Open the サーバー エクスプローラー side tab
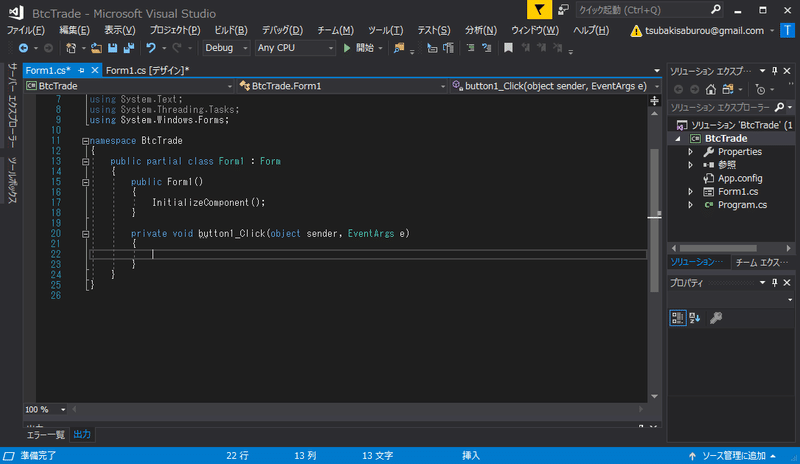The height and width of the screenshot is (464, 800). (x=13, y=105)
